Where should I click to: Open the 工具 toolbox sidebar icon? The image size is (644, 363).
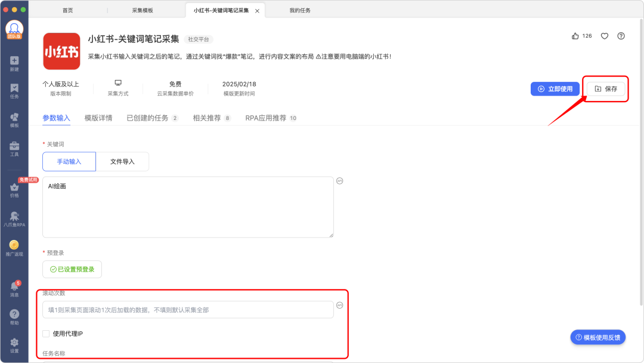click(x=14, y=149)
